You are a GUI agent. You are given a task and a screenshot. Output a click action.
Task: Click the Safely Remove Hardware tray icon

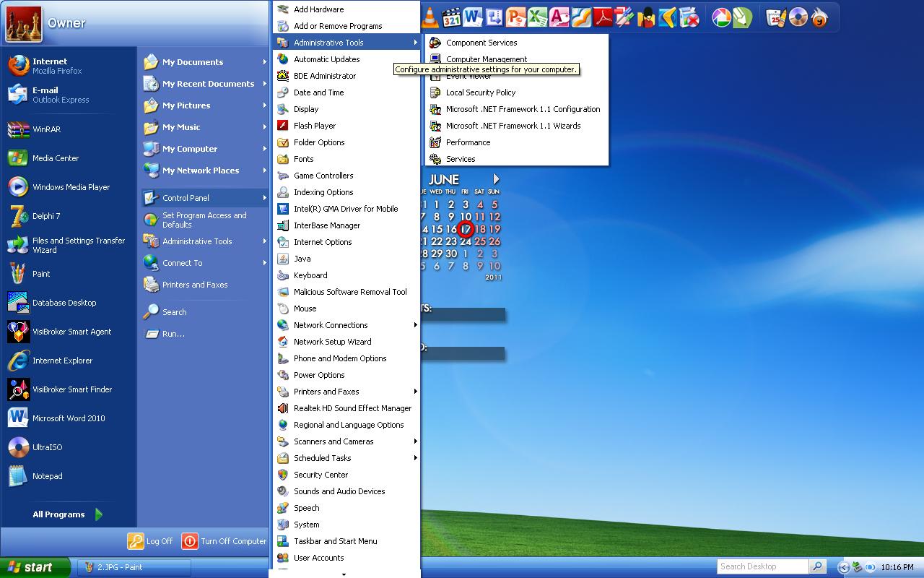click(857, 567)
